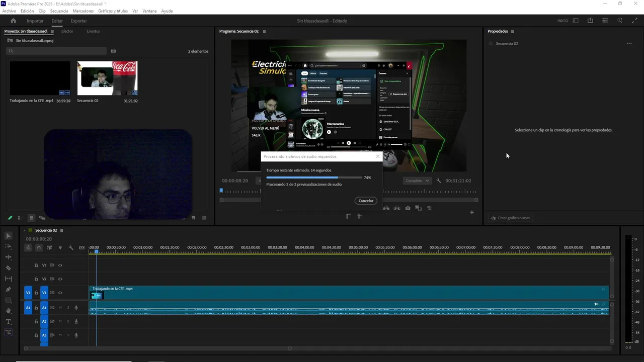644x362 pixels.
Task: Solo the A2 audio track
Action: (68, 321)
